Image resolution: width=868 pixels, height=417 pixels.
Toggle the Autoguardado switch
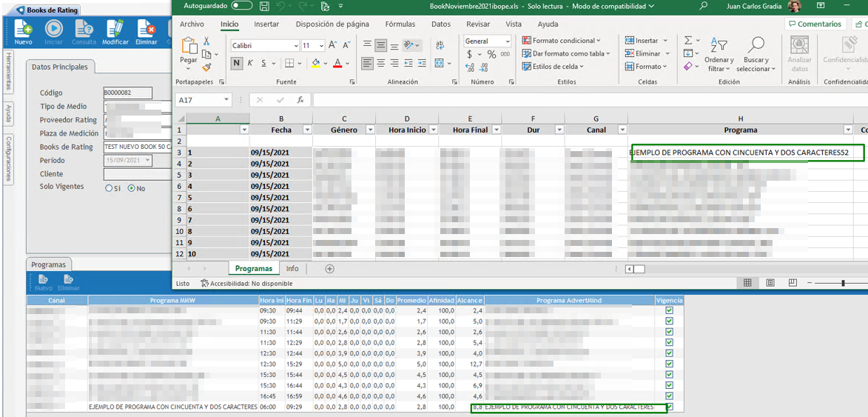coord(242,6)
